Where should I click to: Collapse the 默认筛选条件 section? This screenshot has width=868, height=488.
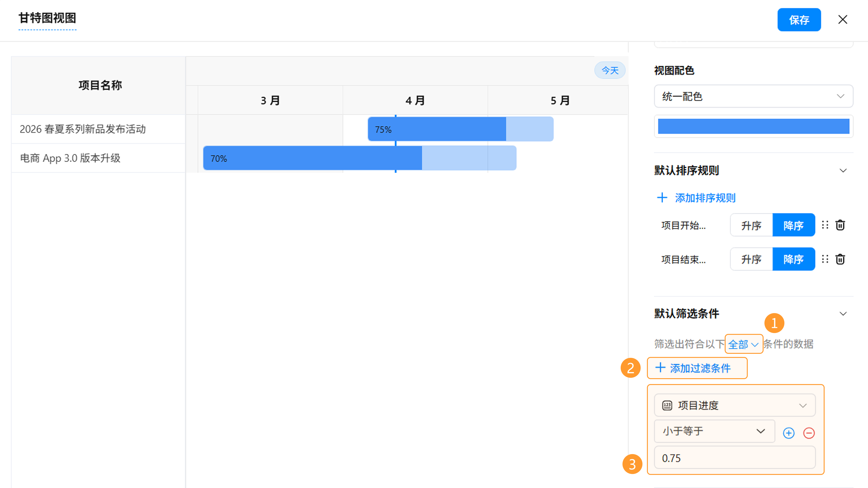pos(843,314)
